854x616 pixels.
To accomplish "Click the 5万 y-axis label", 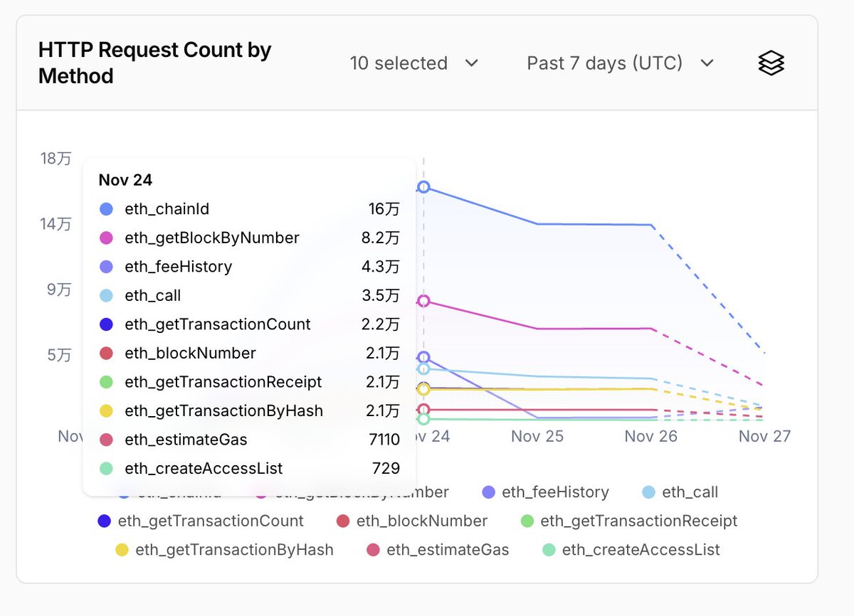I will (60, 354).
